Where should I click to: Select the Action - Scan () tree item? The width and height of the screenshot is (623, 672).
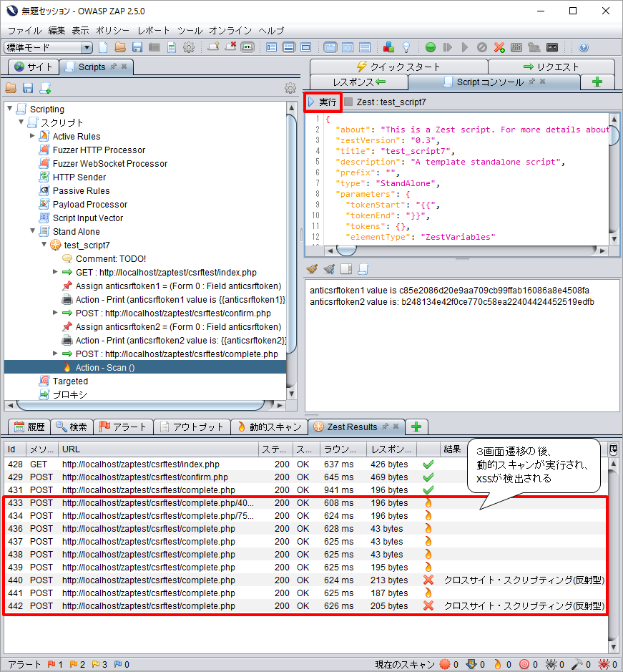pyautogui.click(x=145, y=367)
